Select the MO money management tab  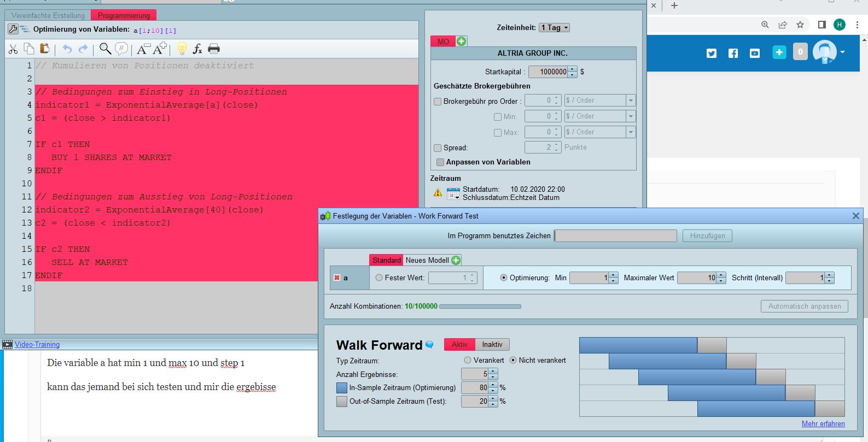pos(443,42)
